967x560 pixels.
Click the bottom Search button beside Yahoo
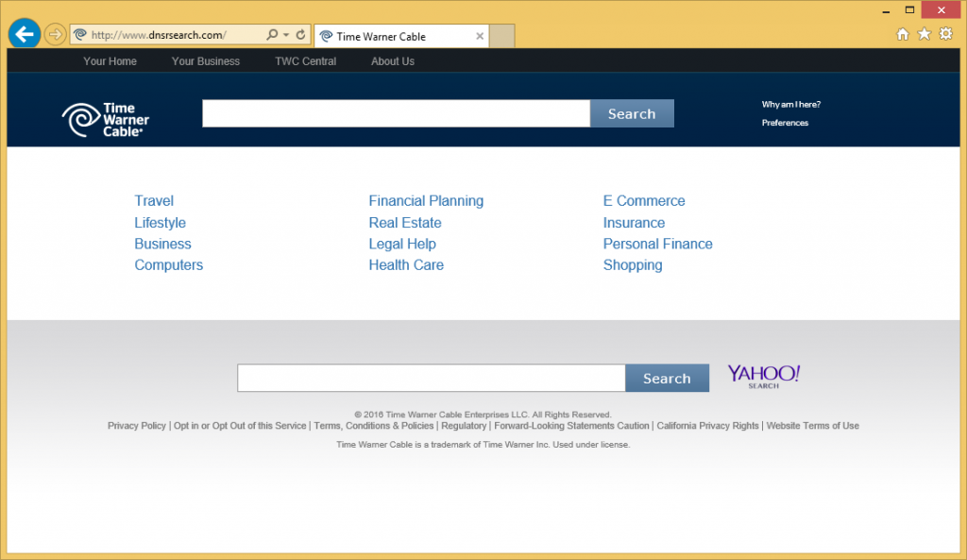coord(667,378)
